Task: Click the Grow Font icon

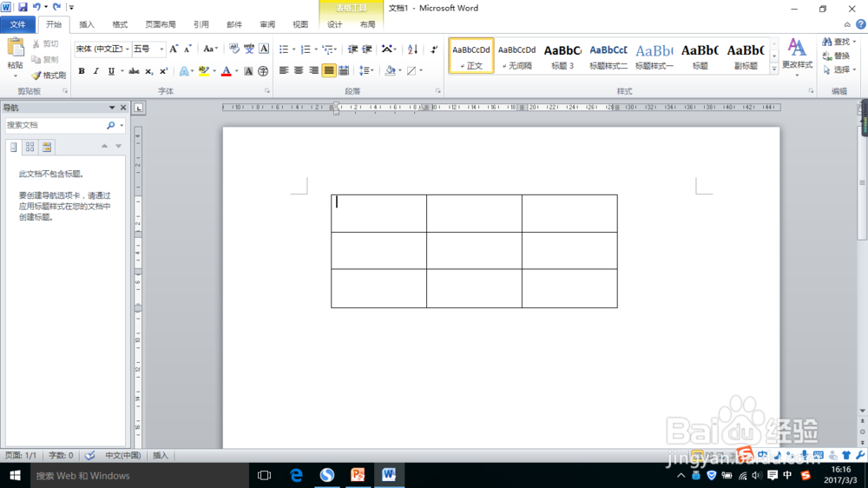Action: [174, 49]
